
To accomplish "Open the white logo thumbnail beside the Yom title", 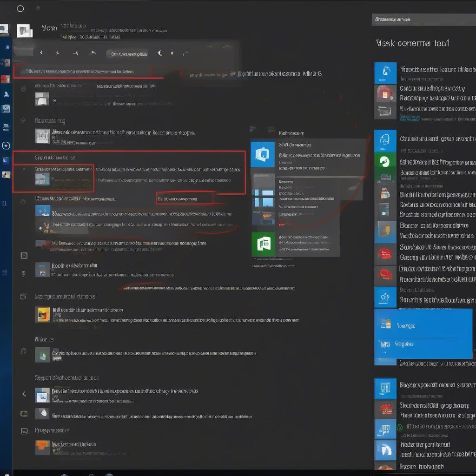I will [25, 31].
